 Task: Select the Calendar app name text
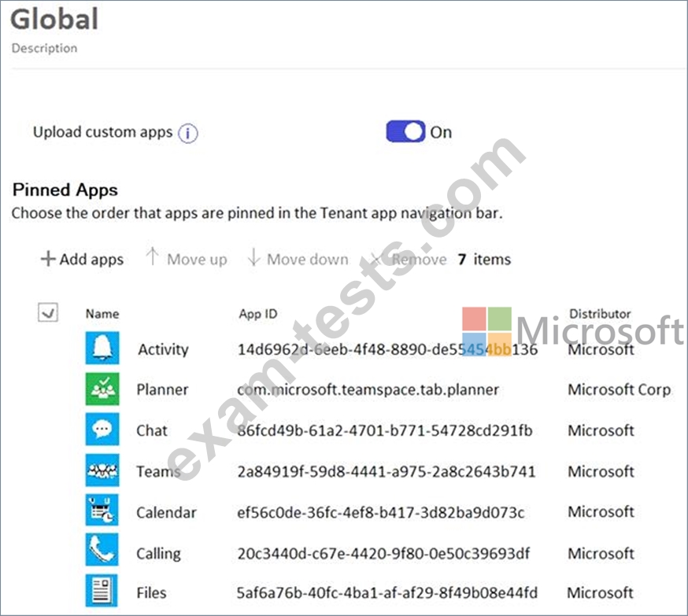coord(166,512)
